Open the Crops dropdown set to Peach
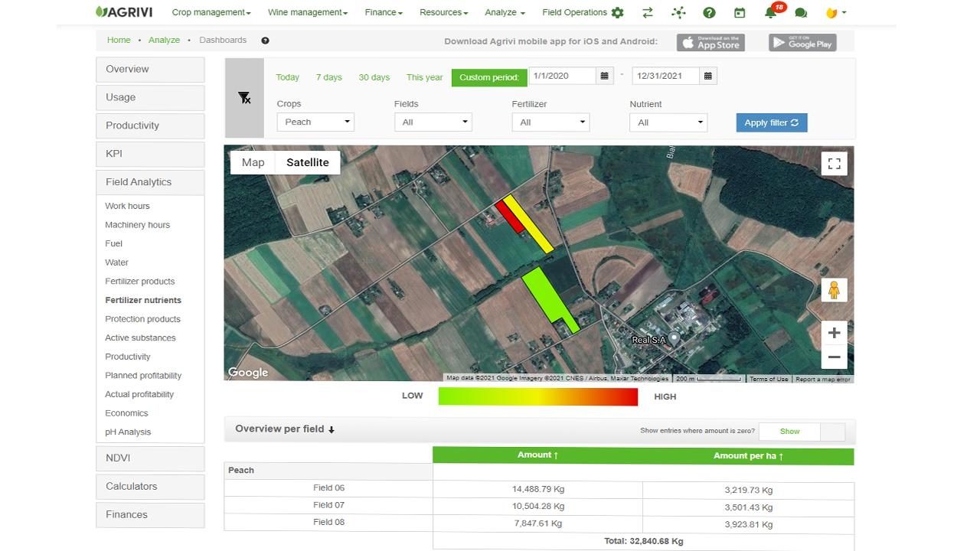The height and width of the screenshot is (551, 980). [315, 122]
